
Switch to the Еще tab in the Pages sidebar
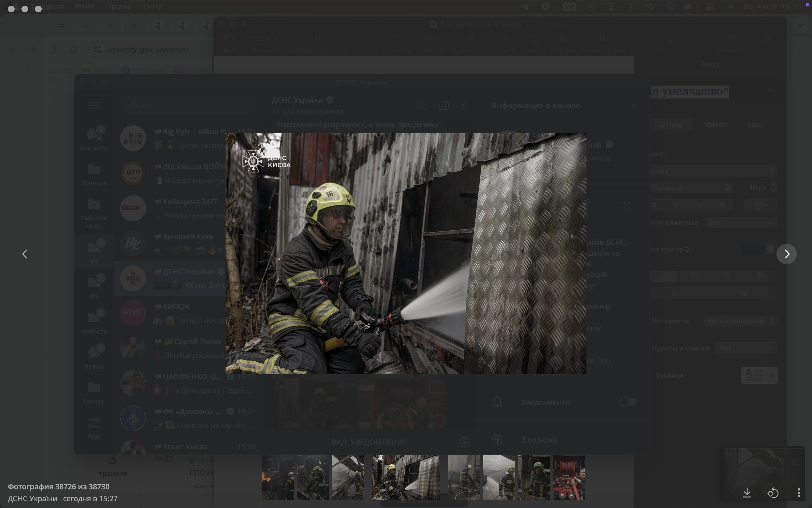point(754,124)
